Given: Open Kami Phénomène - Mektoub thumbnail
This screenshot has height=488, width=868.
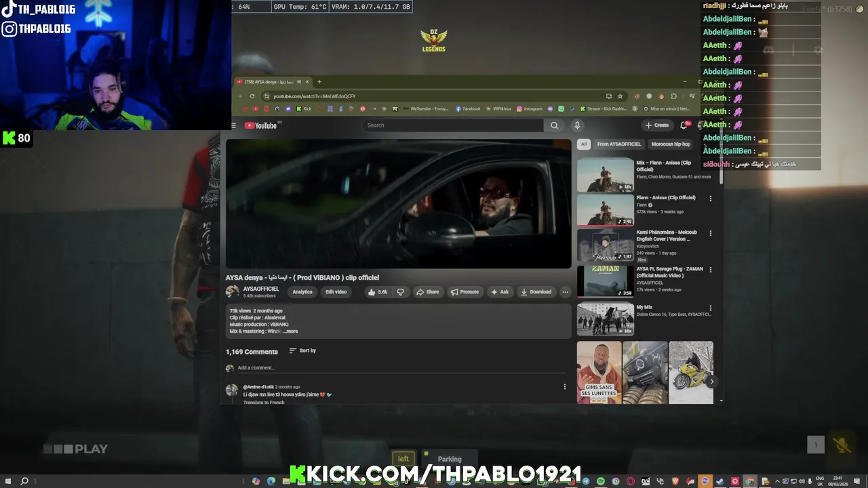Looking at the screenshot, I should pyautogui.click(x=605, y=245).
